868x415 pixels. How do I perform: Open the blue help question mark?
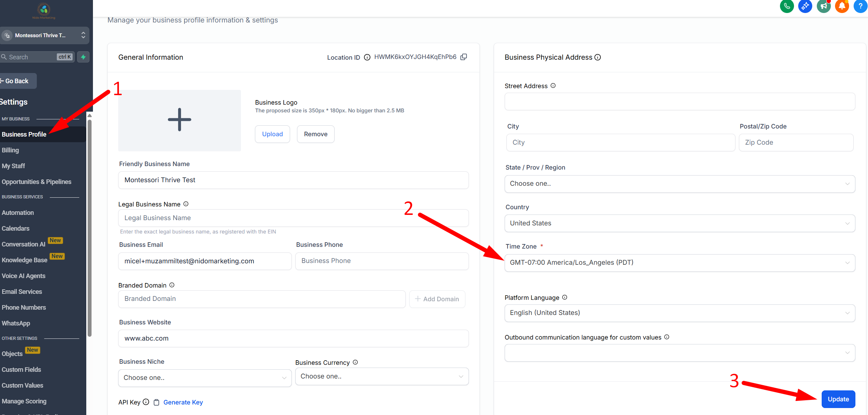tap(860, 6)
